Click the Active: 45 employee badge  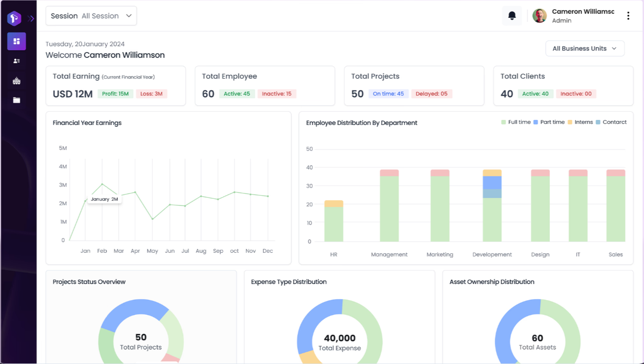pos(237,94)
